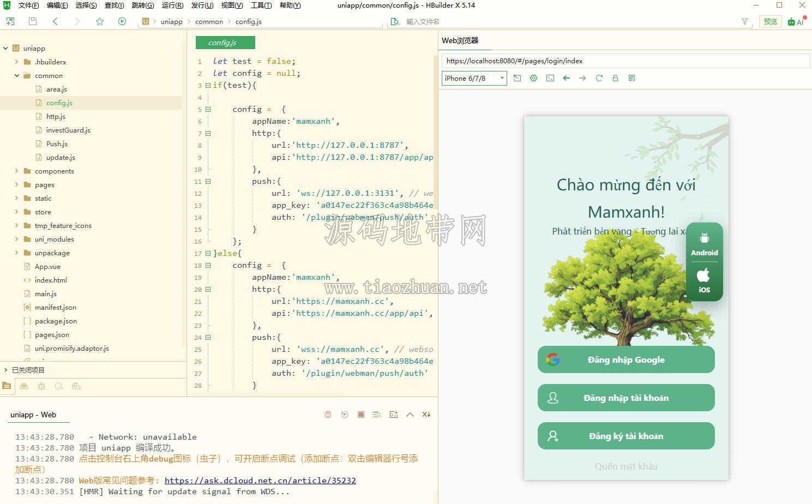Toggle the lock icon in browser toolbar

pos(615,78)
